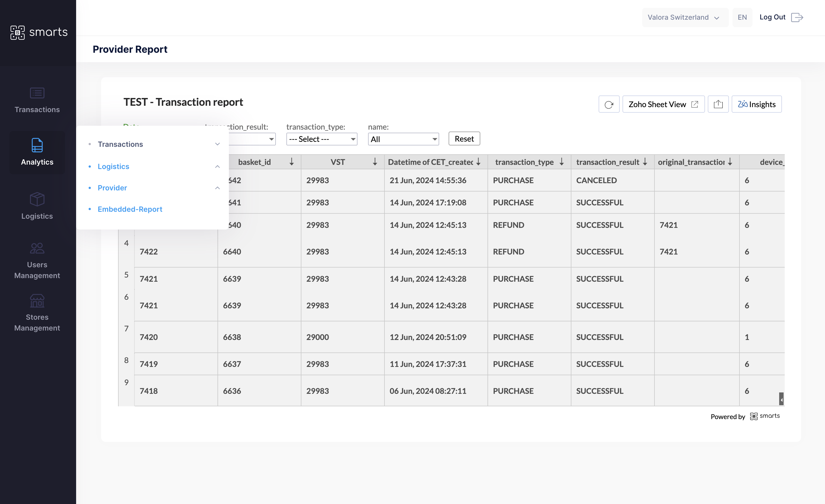Select cell 06 Jun, 2024 08:27:11
Viewport: 825px width, 504px height.
click(x=436, y=390)
